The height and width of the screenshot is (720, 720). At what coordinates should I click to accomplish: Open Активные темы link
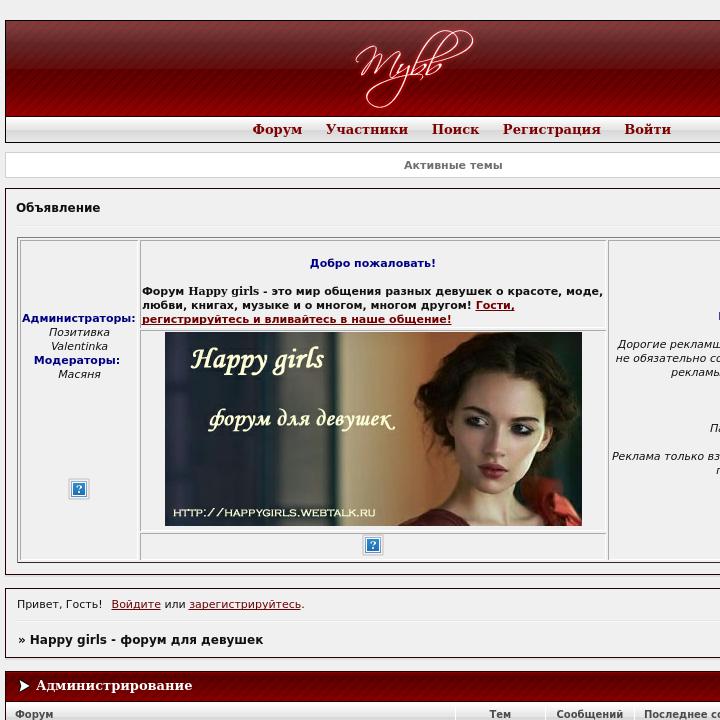click(453, 165)
